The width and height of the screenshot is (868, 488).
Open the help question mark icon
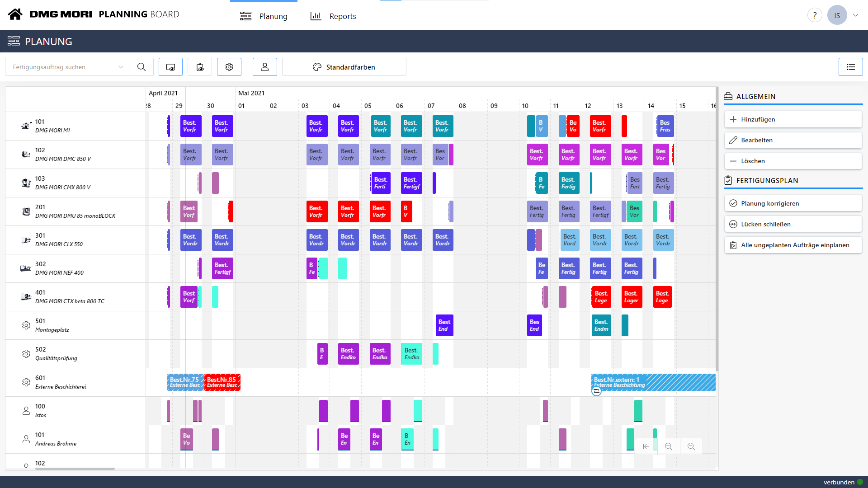click(814, 15)
